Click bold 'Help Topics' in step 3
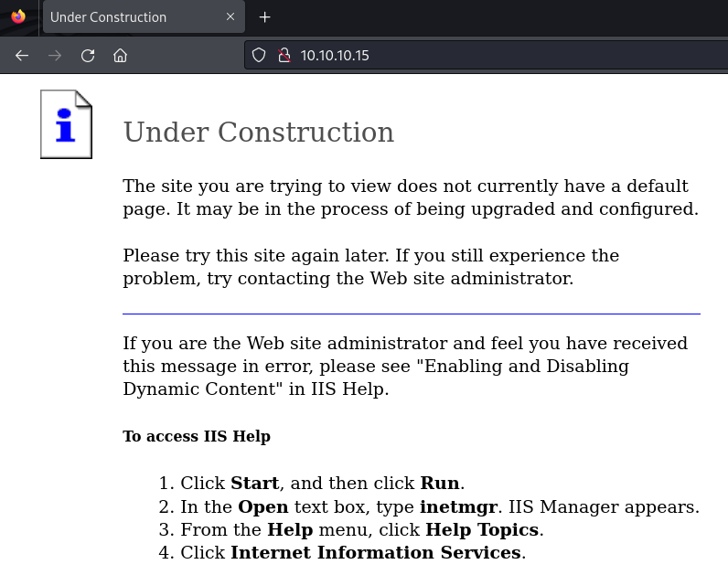The height and width of the screenshot is (575, 728). point(482,529)
